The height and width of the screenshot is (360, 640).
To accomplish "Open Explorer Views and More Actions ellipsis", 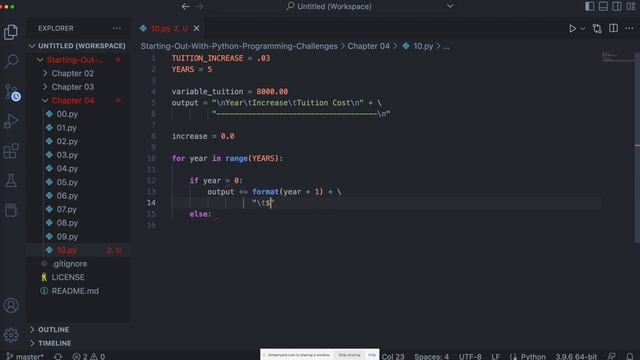I will (117, 28).
